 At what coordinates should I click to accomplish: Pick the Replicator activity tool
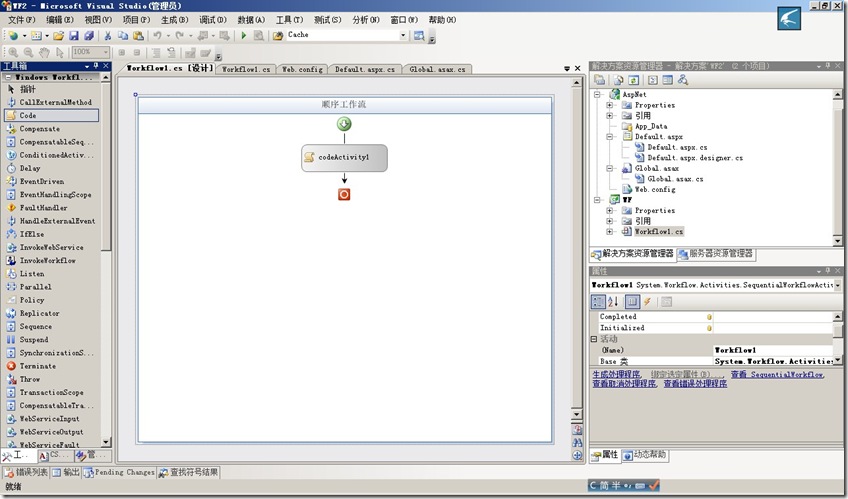[x=51, y=313]
